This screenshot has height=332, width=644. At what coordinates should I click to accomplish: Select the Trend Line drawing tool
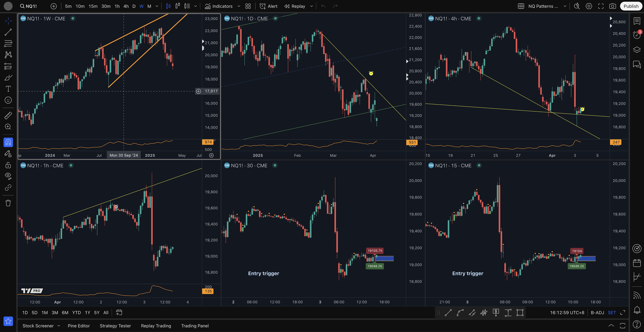click(x=8, y=32)
